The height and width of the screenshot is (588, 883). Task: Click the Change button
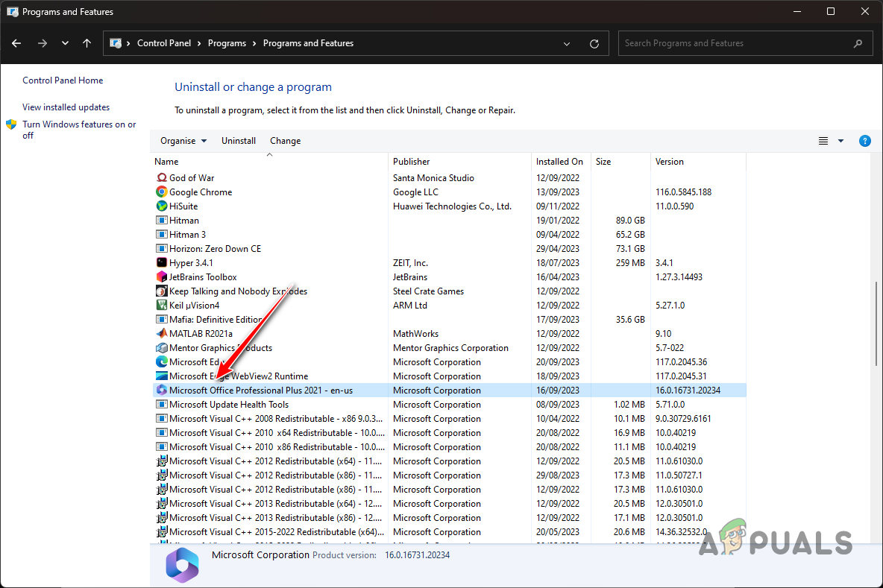tap(285, 141)
